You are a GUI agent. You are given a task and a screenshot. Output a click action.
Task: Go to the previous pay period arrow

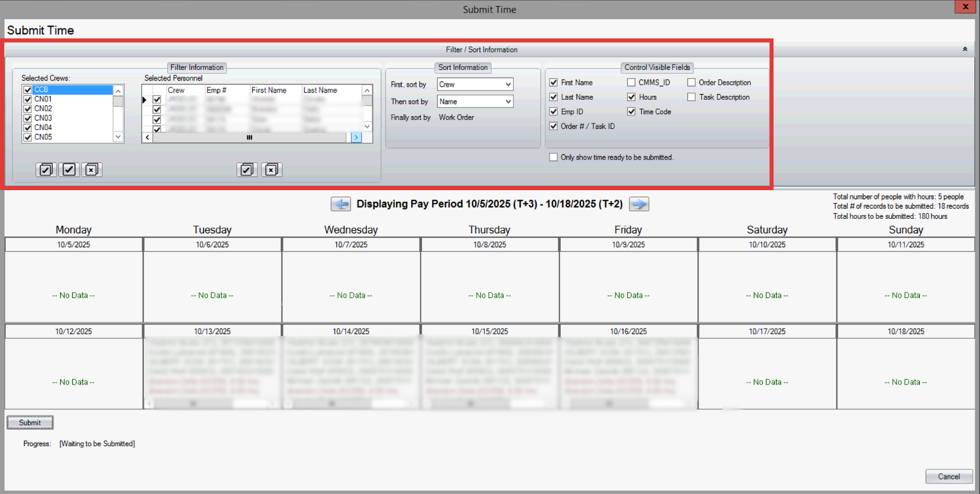(341, 204)
